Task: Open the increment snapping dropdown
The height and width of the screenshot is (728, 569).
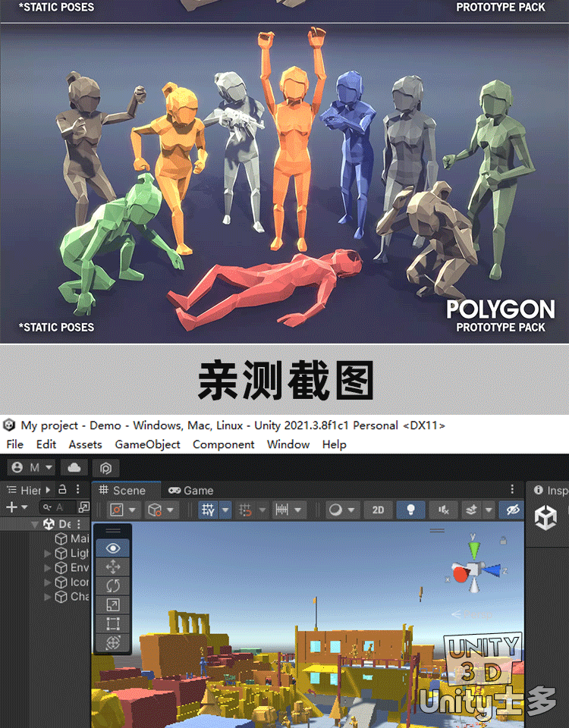Action: pyautogui.click(x=288, y=510)
